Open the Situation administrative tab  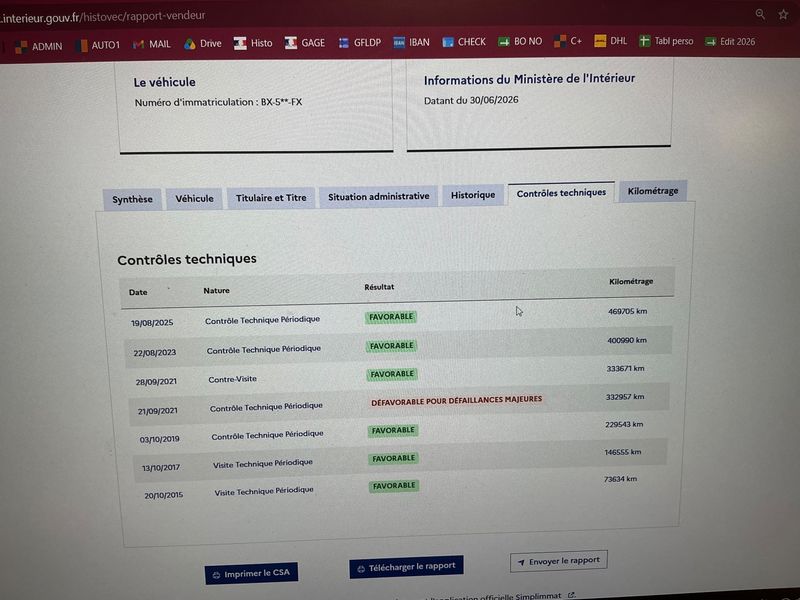[x=379, y=196]
